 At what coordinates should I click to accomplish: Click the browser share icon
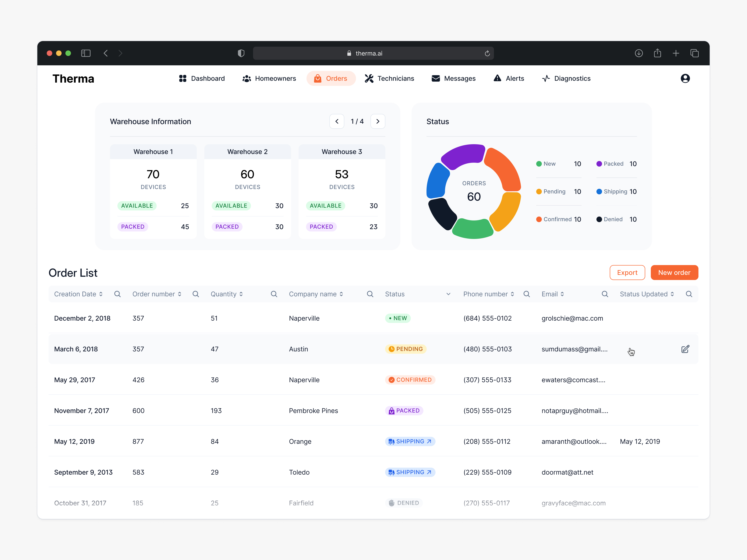(x=657, y=53)
